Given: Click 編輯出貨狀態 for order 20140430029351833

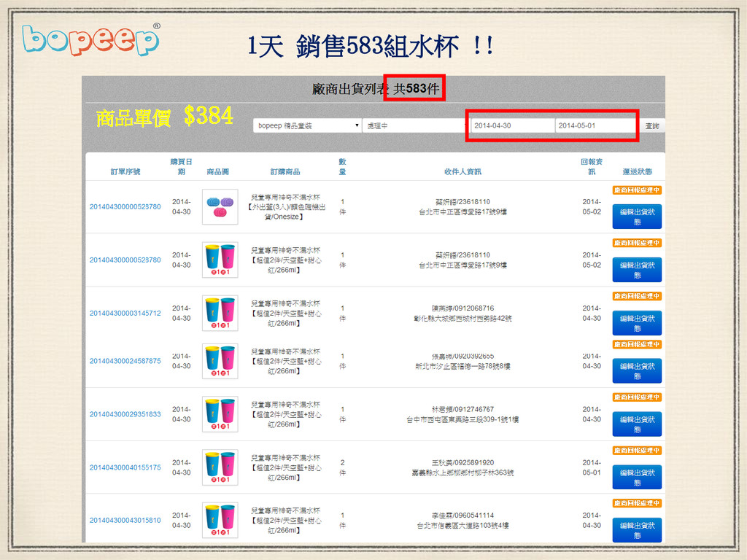Looking at the screenshot, I should (x=637, y=424).
